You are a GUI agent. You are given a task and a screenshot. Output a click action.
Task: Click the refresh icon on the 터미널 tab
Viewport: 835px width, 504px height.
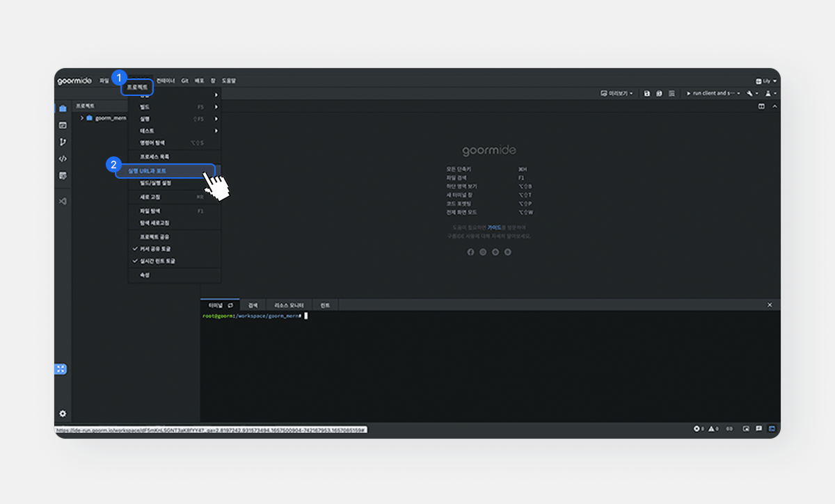click(x=230, y=305)
